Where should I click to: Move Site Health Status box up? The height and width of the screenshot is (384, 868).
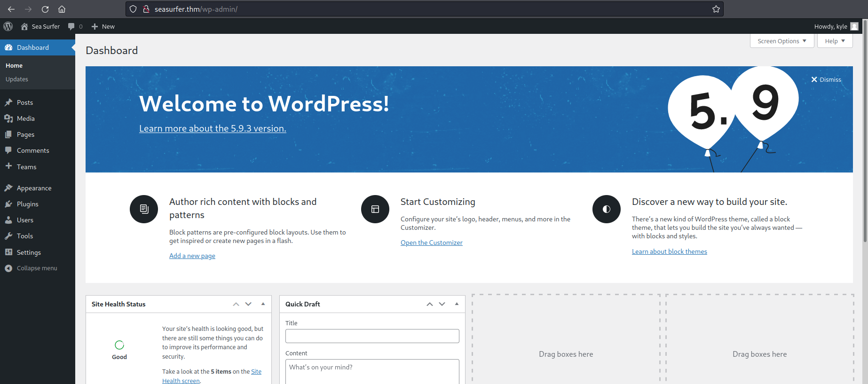(236, 304)
